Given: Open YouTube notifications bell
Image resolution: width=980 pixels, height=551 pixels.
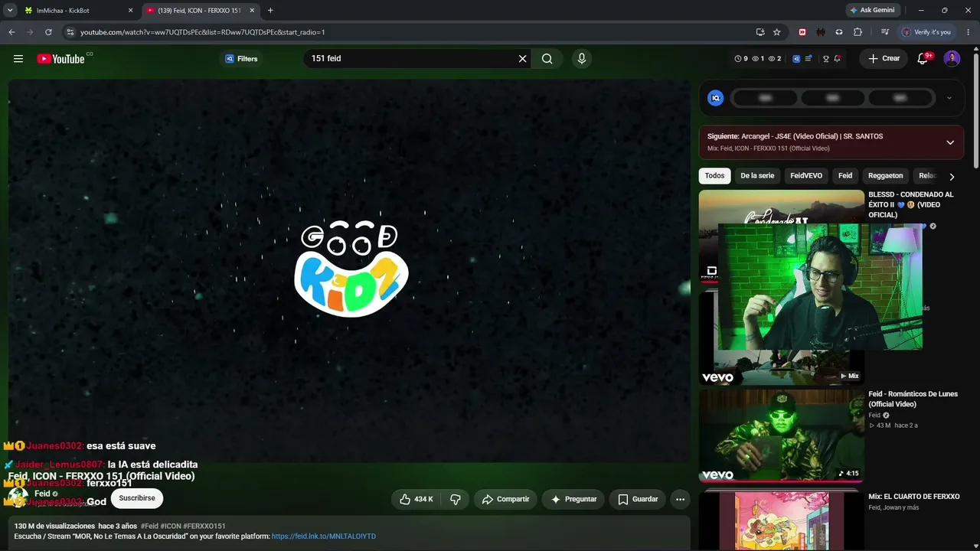Looking at the screenshot, I should tap(923, 59).
